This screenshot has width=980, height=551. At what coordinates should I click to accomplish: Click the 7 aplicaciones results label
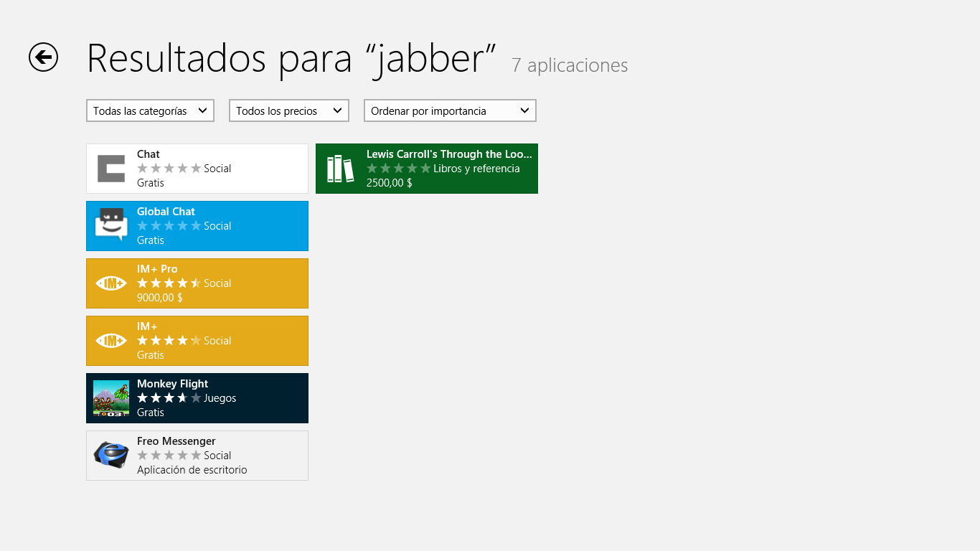570,65
